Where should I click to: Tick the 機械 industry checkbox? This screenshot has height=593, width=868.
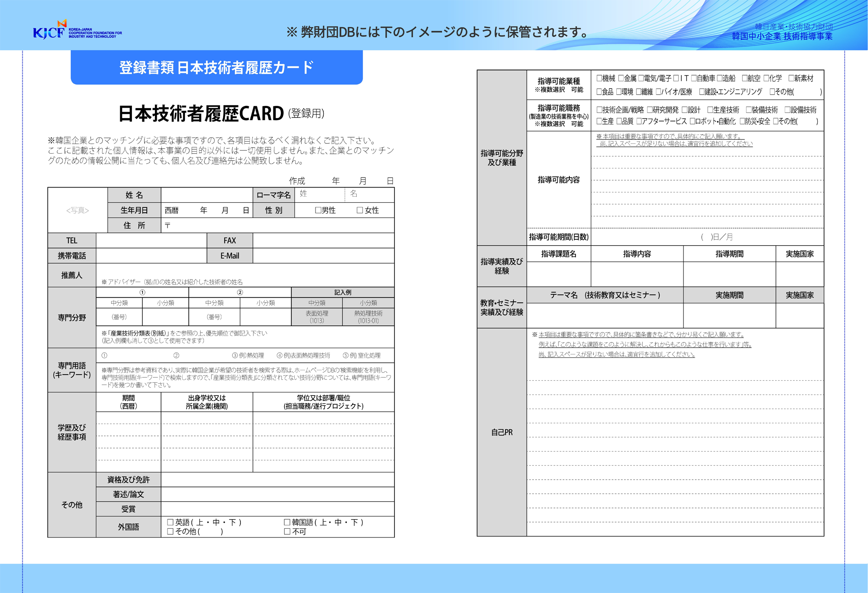click(x=599, y=78)
